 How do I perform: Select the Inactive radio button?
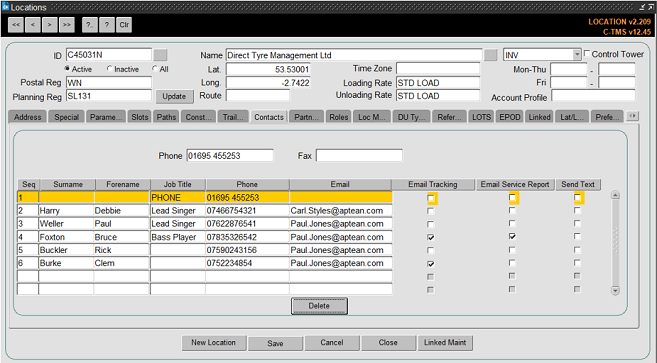(109, 68)
